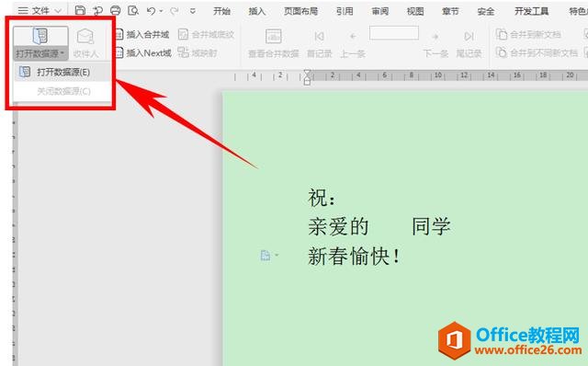Switch to the 页面布局 tab
588x366 pixels.
[300, 11]
